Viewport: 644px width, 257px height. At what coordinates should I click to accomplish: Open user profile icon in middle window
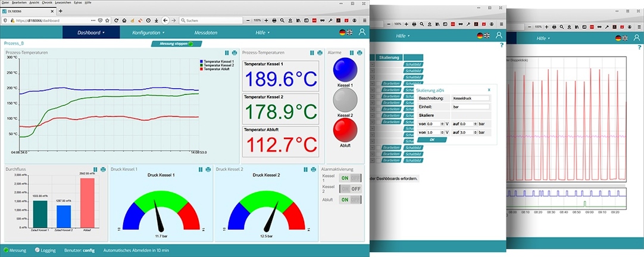(499, 35)
